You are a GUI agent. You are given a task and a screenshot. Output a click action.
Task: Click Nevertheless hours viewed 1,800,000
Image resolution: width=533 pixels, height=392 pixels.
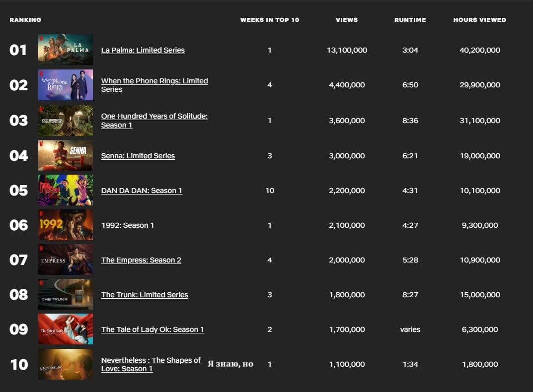point(480,364)
